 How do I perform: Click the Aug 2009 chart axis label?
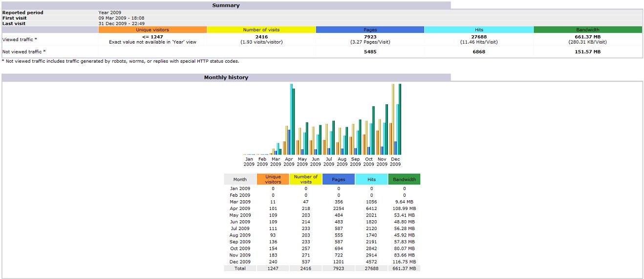click(342, 162)
